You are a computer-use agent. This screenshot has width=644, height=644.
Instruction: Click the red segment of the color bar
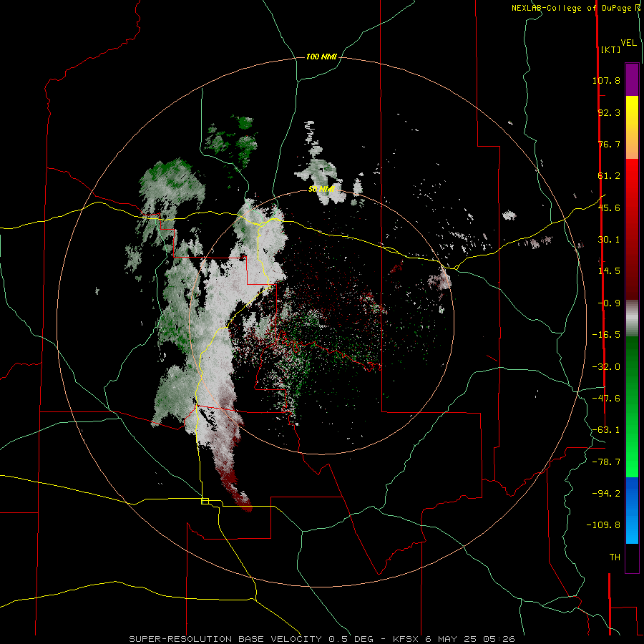pyautogui.click(x=632, y=229)
